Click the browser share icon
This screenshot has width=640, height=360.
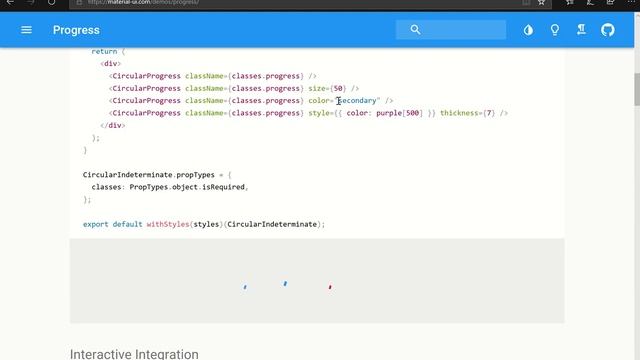point(610,2)
